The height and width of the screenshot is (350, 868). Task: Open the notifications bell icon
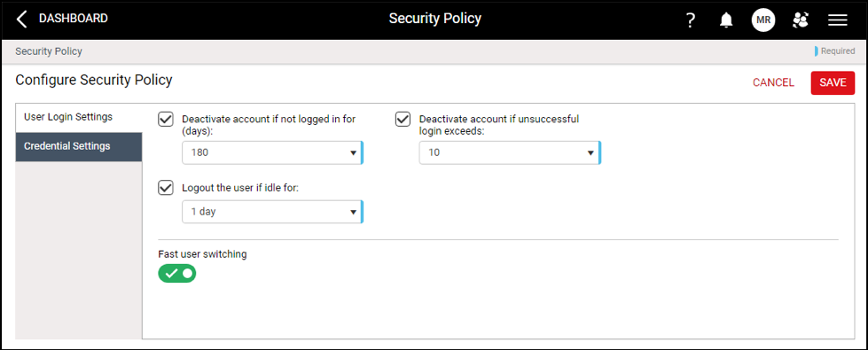(x=726, y=20)
